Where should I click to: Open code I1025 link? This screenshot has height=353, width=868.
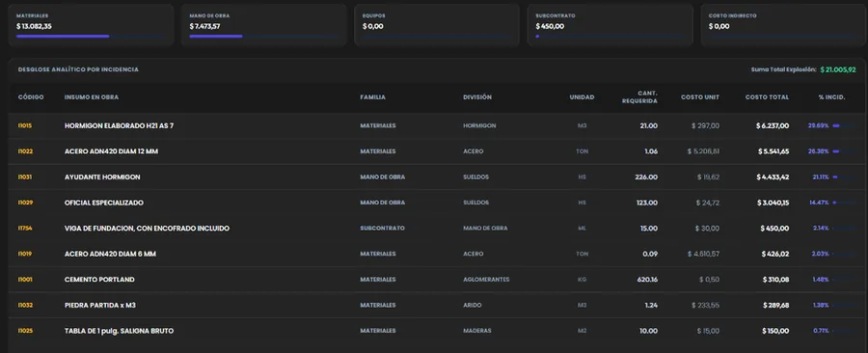click(x=25, y=331)
